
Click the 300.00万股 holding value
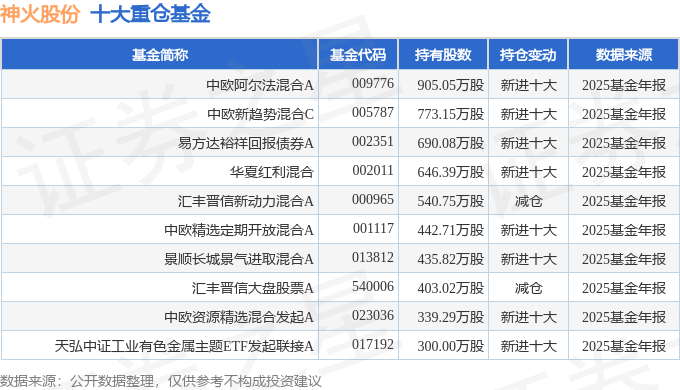451,346
